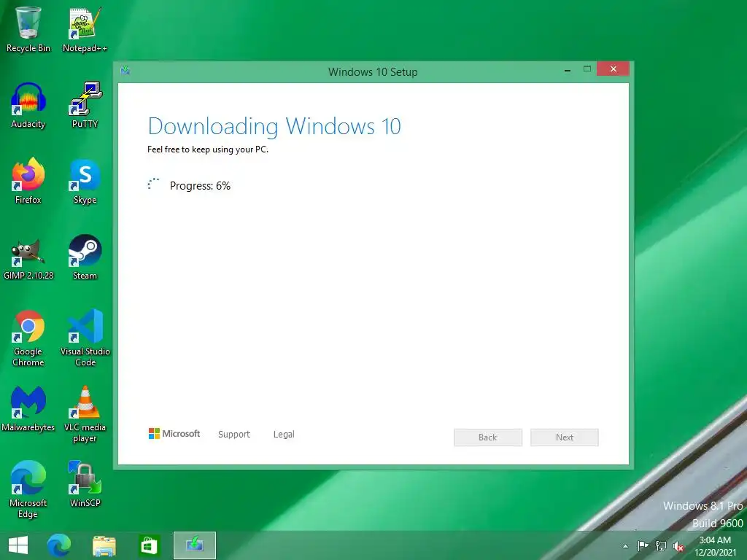Click the Back button in Setup

[x=488, y=437]
